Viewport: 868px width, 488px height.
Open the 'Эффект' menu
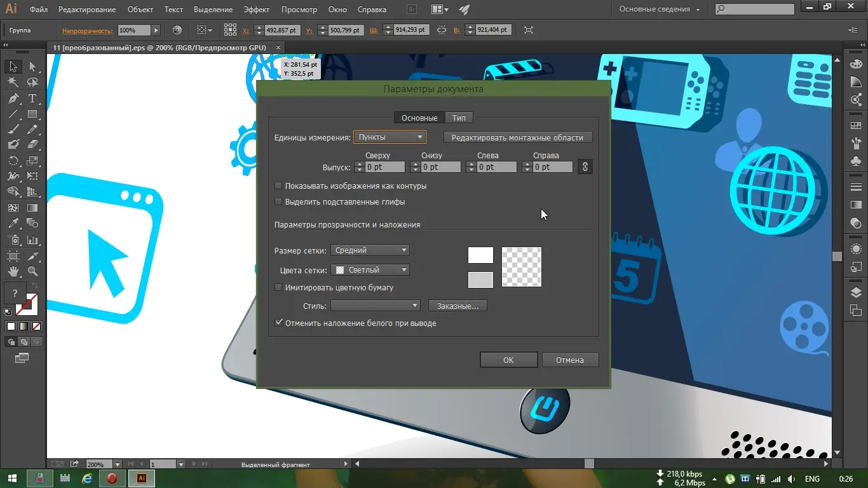pos(257,10)
